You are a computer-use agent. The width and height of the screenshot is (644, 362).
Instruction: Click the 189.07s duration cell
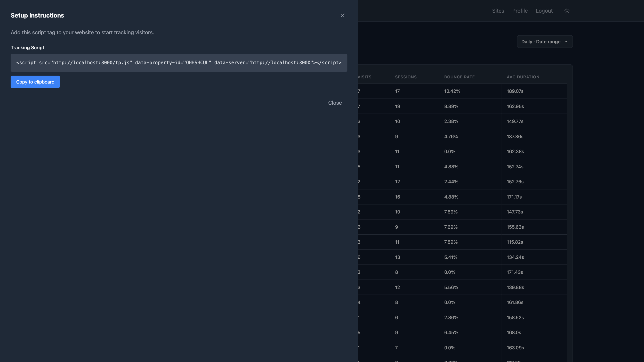coord(515,91)
